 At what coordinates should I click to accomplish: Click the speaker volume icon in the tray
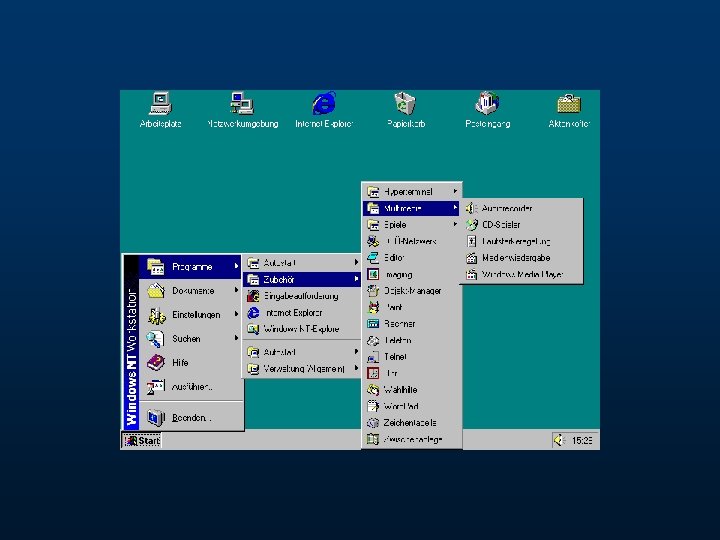(x=559, y=440)
